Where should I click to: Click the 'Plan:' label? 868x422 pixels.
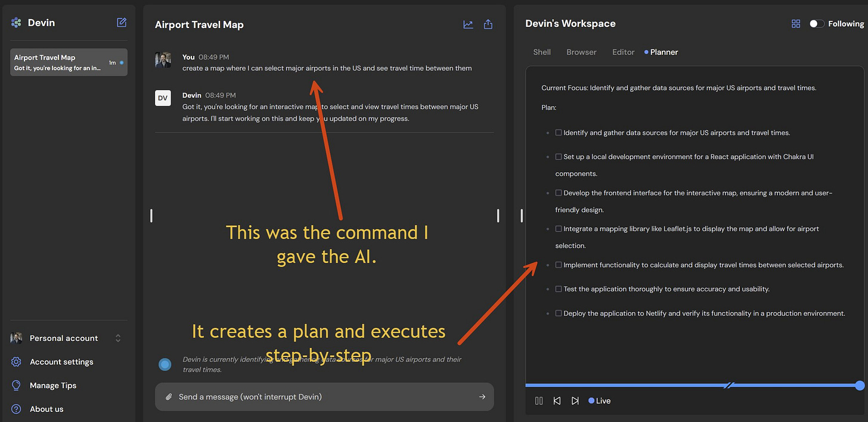coord(548,108)
